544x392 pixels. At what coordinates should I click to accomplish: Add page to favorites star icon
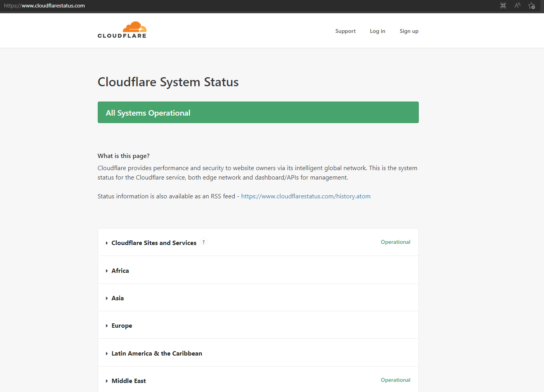tap(532, 5)
